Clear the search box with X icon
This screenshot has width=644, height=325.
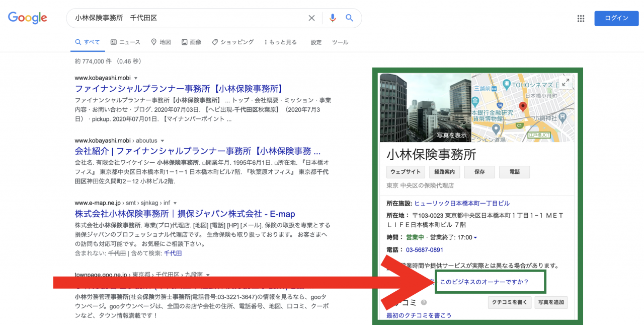tap(311, 18)
